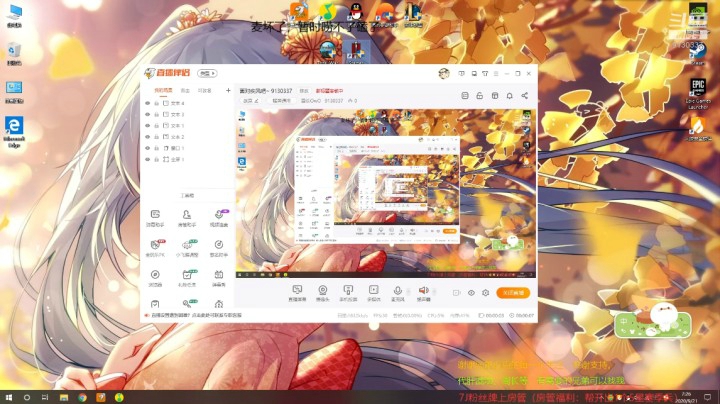Share the stream using the share icon
The height and width of the screenshot is (404, 720).
524,95
